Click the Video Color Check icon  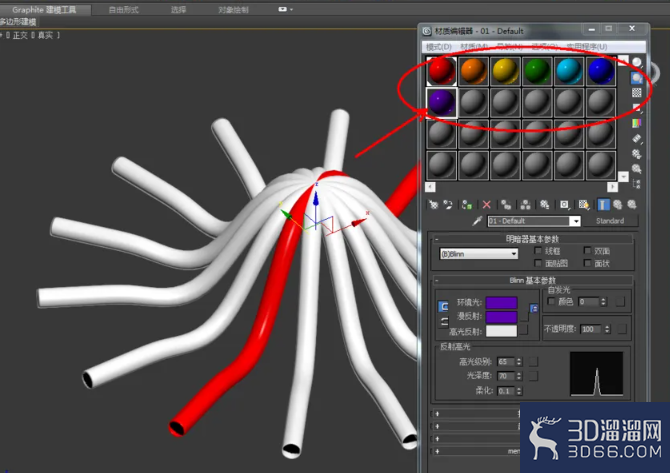tap(637, 123)
